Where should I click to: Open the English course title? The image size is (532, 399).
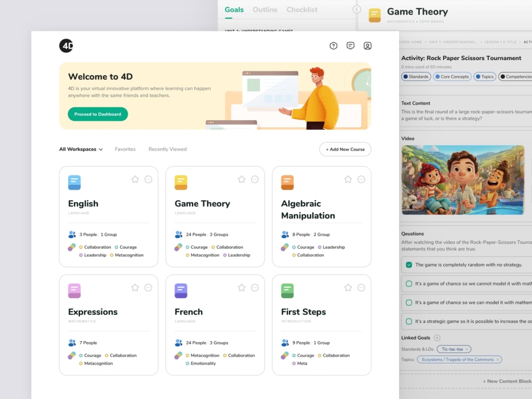[x=83, y=204]
